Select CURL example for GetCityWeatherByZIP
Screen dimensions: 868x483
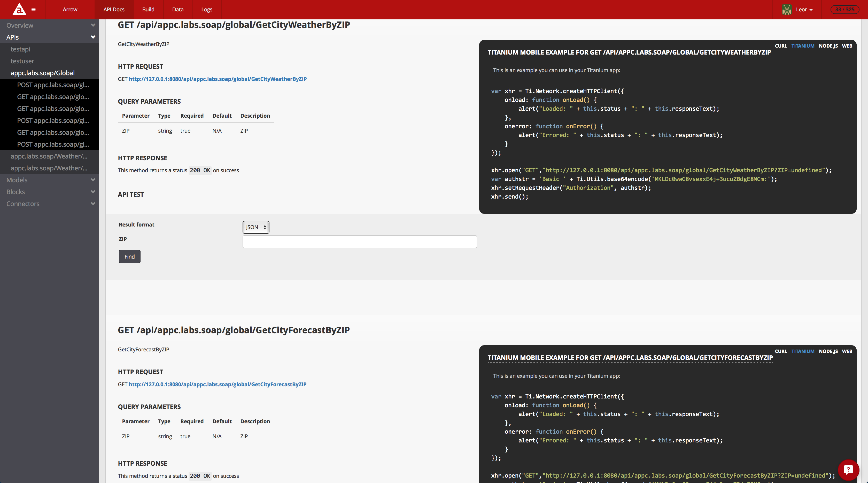tap(781, 46)
